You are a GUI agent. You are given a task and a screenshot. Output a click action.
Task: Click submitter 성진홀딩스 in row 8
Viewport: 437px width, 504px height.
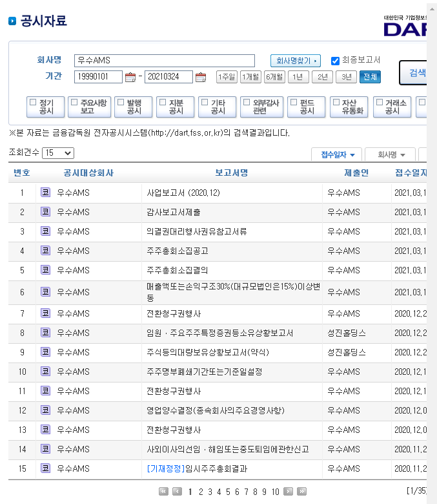tap(347, 333)
